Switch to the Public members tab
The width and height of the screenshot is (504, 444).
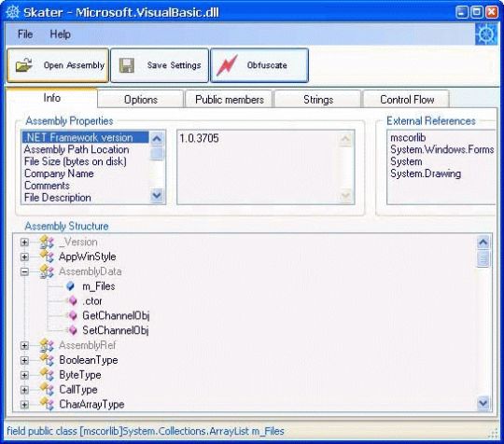pyautogui.click(x=230, y=99)
